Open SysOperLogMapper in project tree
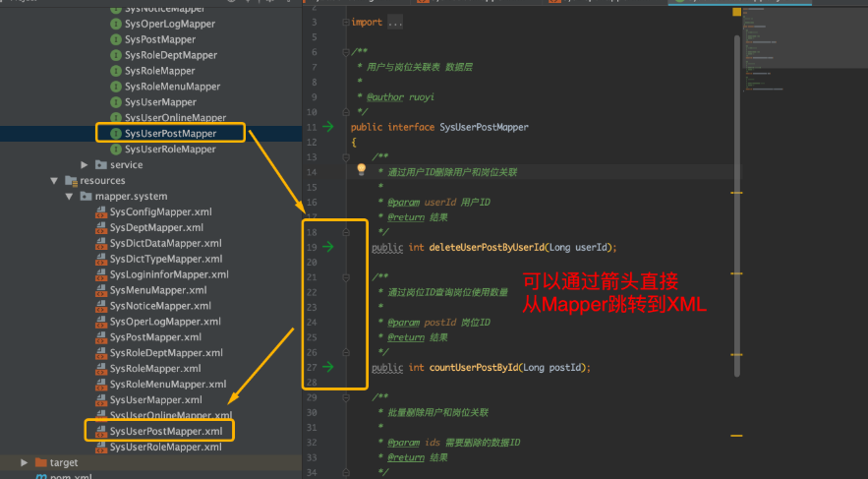This screenshot has width=868, height=479. click(170, 24)
